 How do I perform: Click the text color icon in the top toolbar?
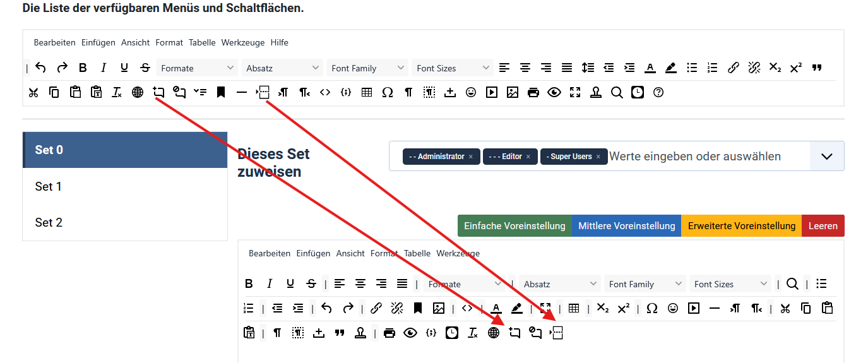[x=650, y=68]
